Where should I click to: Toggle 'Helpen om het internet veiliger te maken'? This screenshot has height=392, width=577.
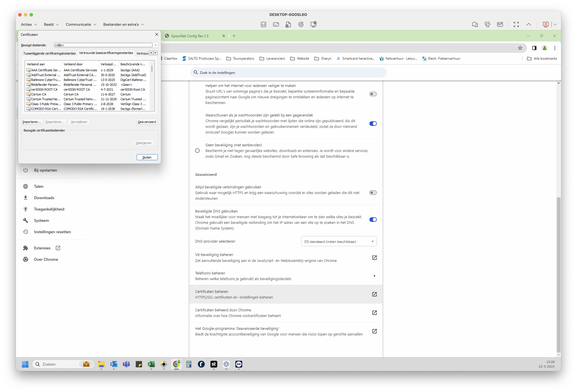373,94
